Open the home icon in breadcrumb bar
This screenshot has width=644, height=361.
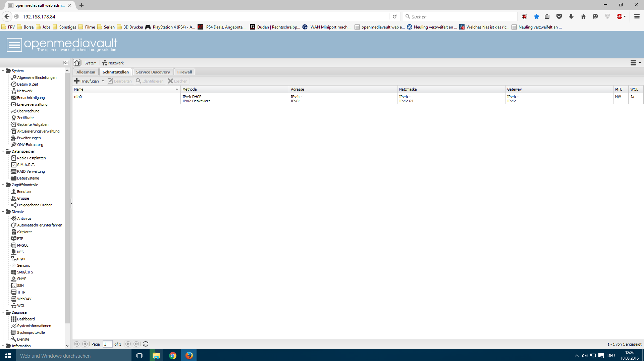tap(77, 63)
